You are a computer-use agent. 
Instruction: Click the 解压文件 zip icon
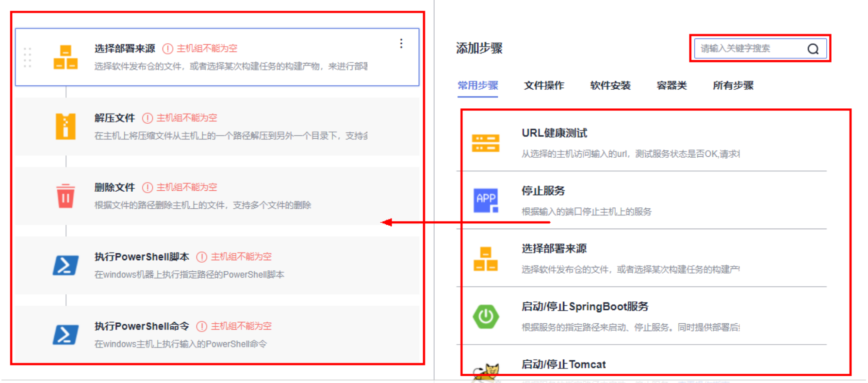(x=66, y=126)
